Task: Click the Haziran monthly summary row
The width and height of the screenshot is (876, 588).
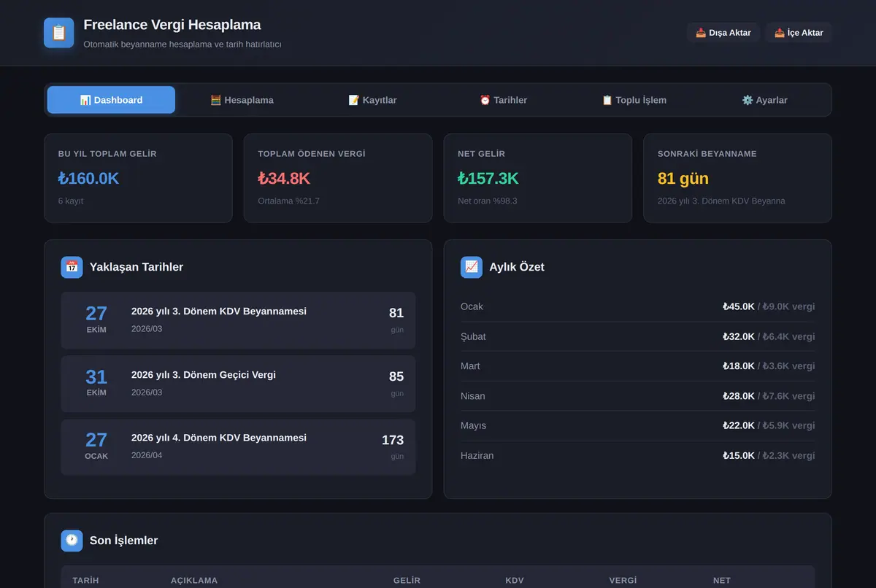Action: 638,455
